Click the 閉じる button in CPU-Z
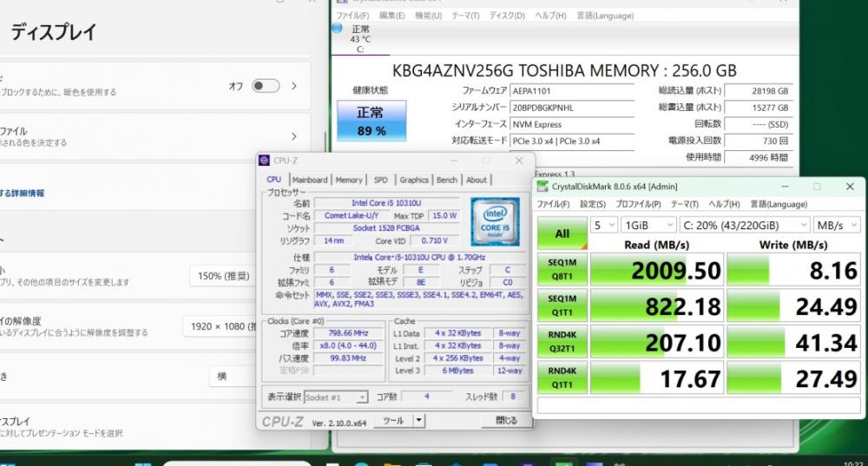This screenshot has height=466, width=868. tap(506, 421)
